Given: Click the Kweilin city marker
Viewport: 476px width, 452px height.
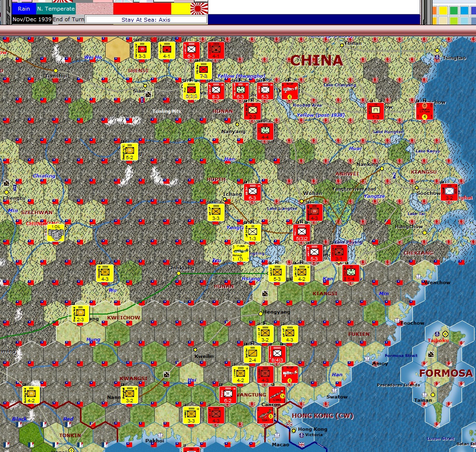Looking at the screenshot, I should (195, 350).
